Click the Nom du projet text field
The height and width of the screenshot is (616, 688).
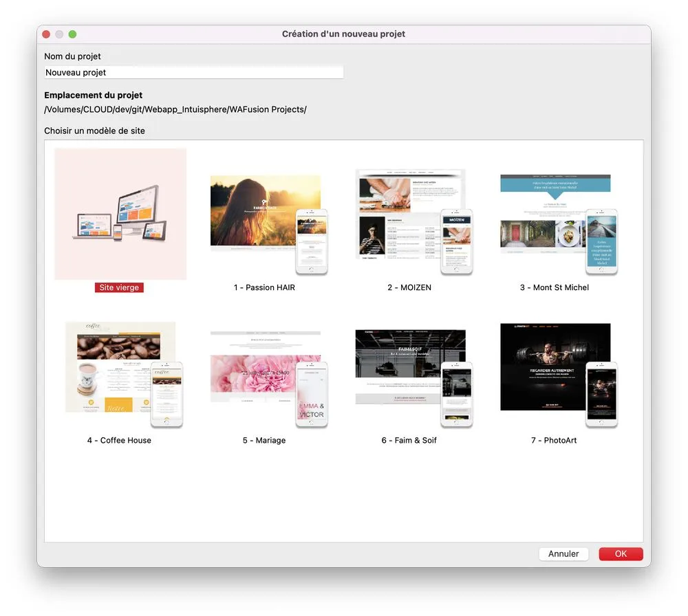tap(193, 72)
